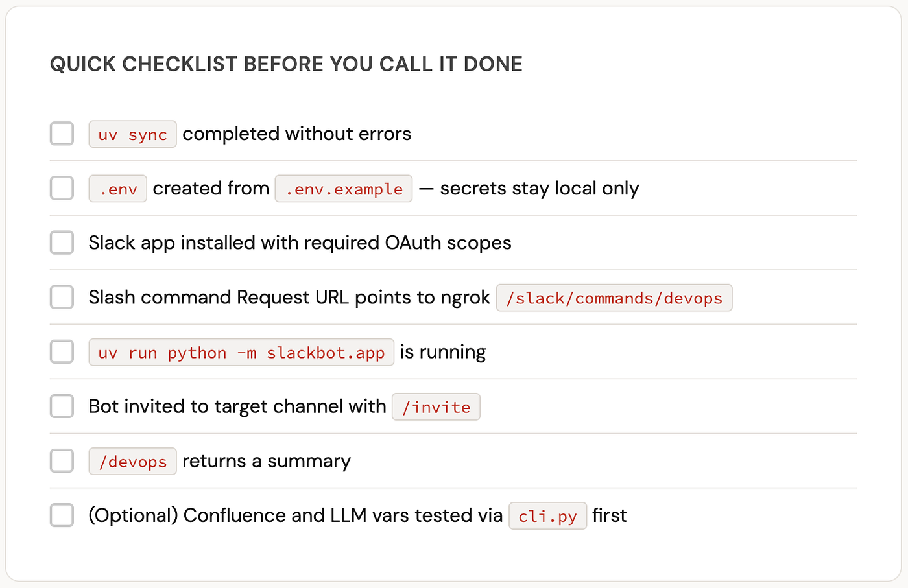Click the 'uv run python -m slackbot.app' code

coord(241,352)
